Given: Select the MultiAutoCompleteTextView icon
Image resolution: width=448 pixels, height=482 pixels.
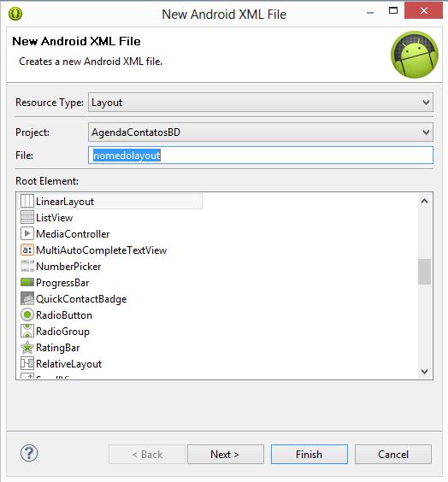Looking at the screenshot, I should 27,250.
